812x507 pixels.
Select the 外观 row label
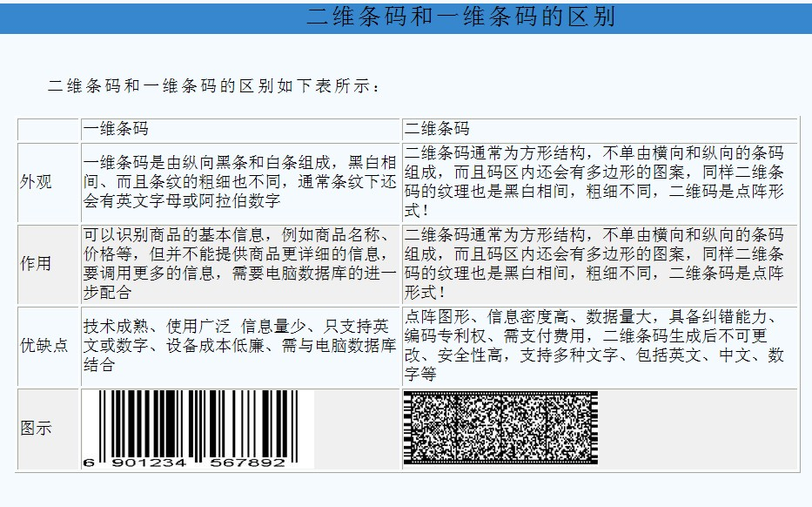click(36, 182)
